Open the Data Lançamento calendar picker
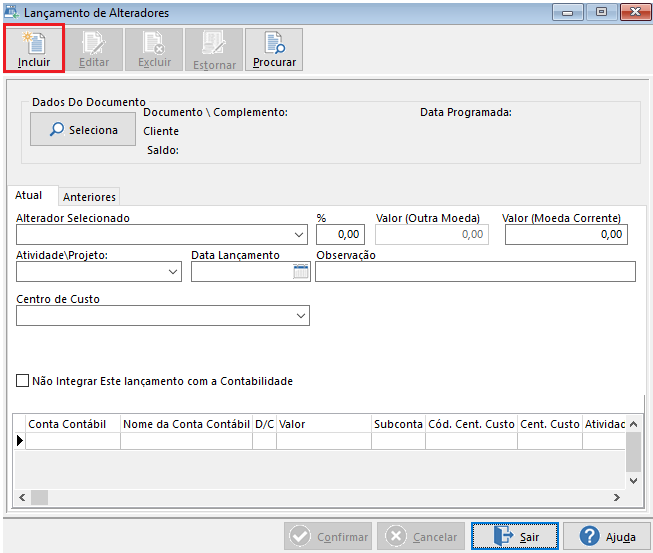 coord(301,272)
